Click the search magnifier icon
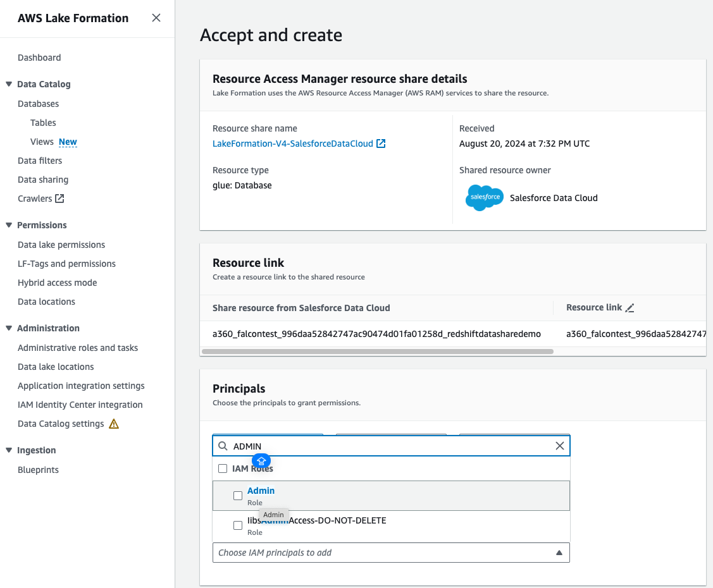 (223, 446)
